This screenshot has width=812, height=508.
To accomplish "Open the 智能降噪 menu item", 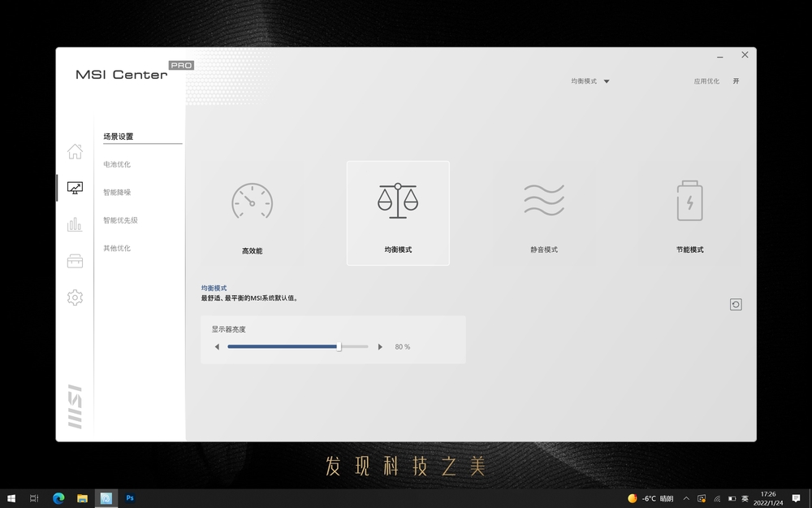I will (117, 193).
